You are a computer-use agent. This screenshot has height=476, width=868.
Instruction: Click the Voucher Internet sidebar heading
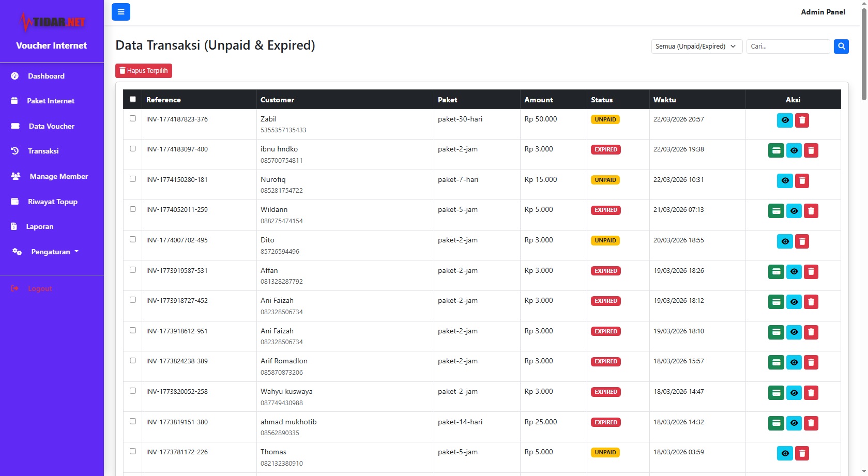(52, 45)
